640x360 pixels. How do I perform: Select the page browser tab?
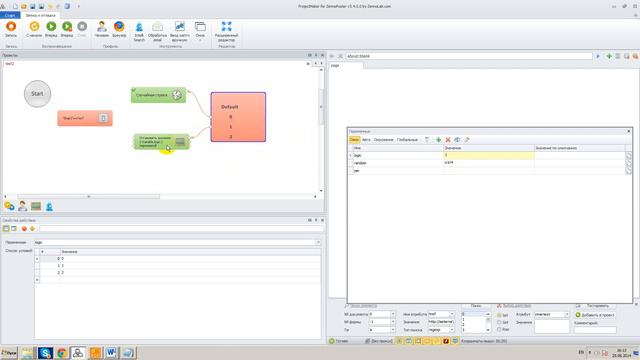[x=346, y=65]
